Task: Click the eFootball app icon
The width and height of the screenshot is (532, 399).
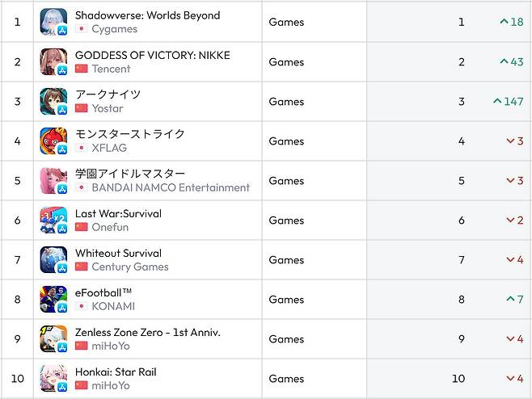Action: coord(53,299)
